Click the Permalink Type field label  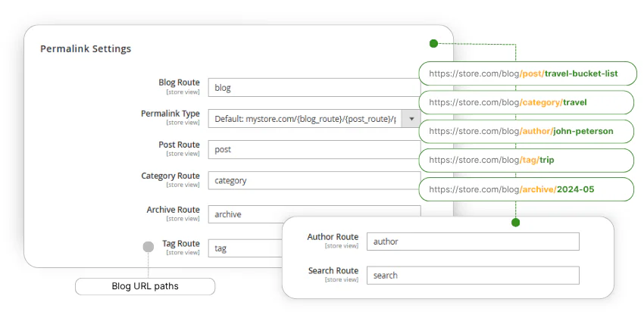[170, 114]
